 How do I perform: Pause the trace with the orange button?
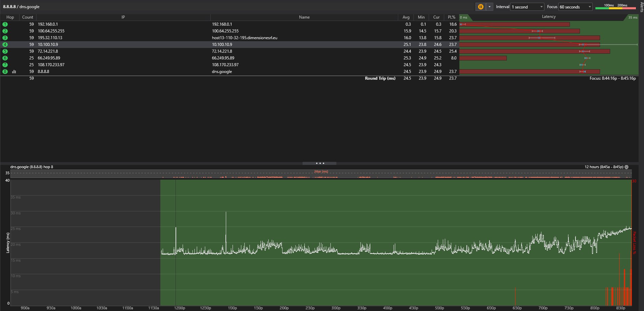pyautogui.click(x=481, y=7)
